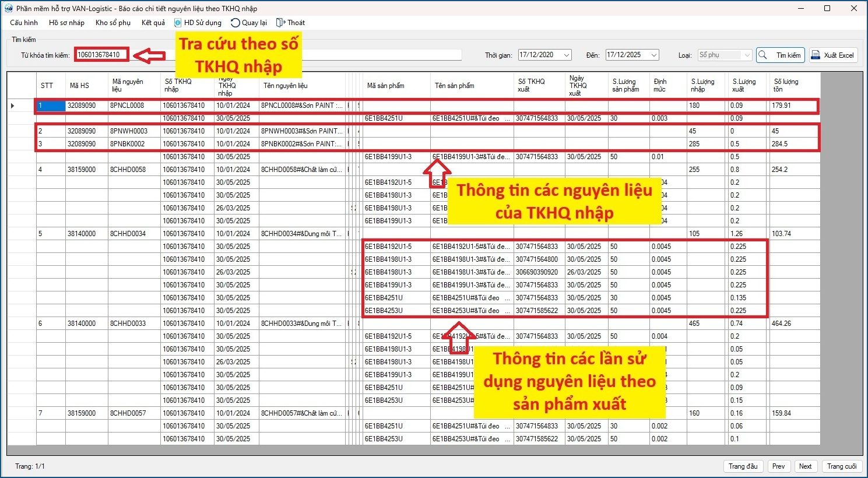
Task: Go to first page with Trang đầu
Action: point(743,466)
